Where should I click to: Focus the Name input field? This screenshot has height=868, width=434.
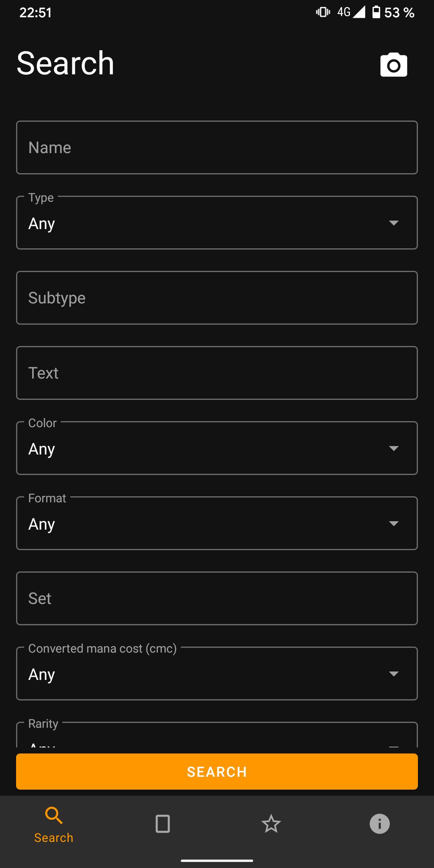click(217, 147)
